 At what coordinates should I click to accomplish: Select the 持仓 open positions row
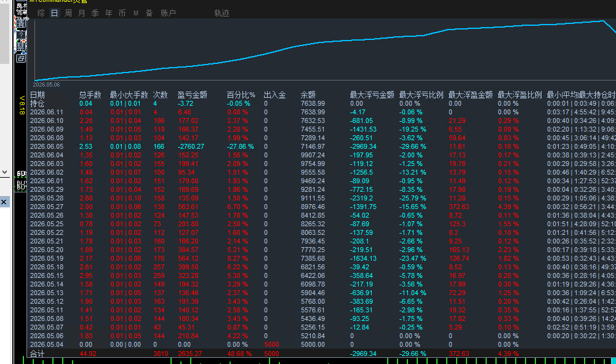tap(322, 103)
